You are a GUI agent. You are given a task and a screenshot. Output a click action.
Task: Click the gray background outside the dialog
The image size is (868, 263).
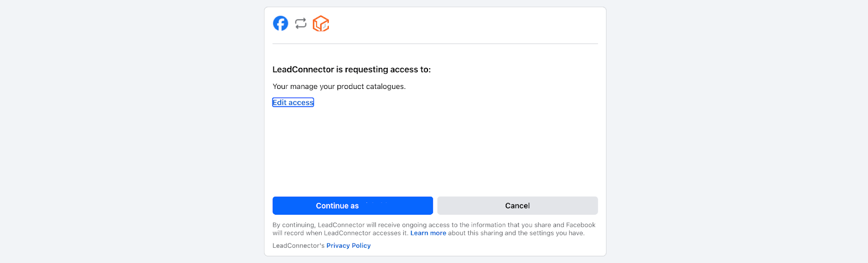pos(130,130)
